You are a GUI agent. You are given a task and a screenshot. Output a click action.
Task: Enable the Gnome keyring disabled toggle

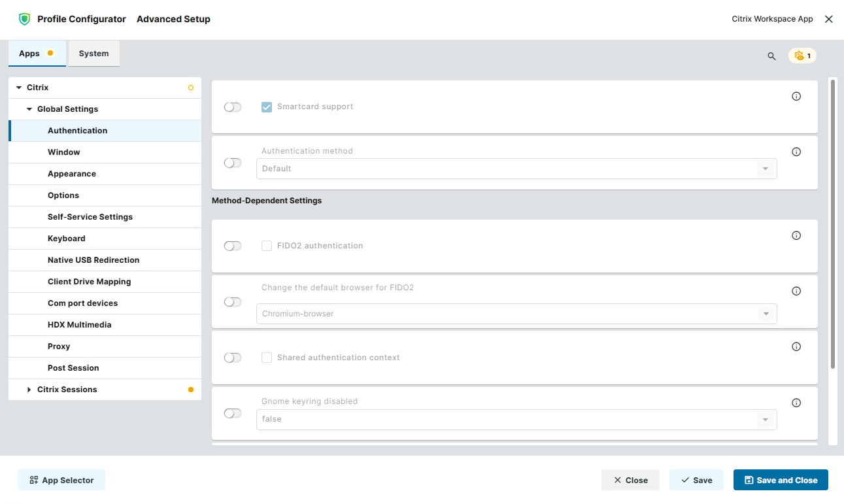[x=233, y=413]
